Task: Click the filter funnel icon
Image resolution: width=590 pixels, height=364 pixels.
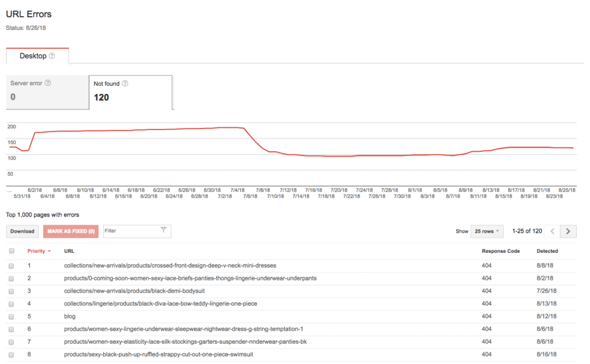Action: pyautogui.click(x=164, y=231)
